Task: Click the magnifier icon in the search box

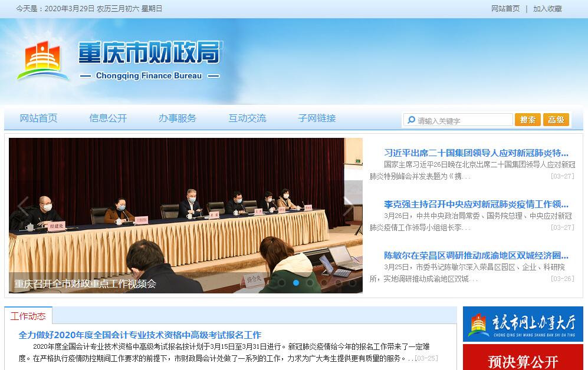Action: coord(412,120)
